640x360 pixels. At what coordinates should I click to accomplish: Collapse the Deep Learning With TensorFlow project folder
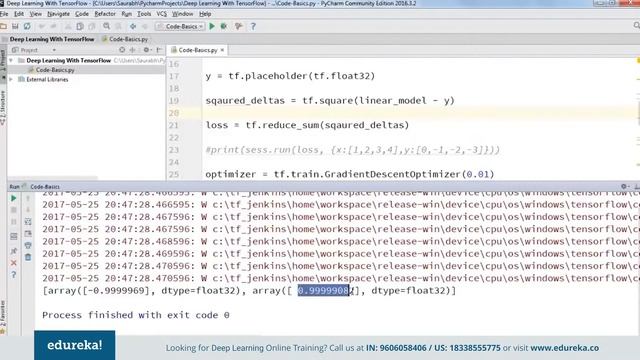pos(11,60)
